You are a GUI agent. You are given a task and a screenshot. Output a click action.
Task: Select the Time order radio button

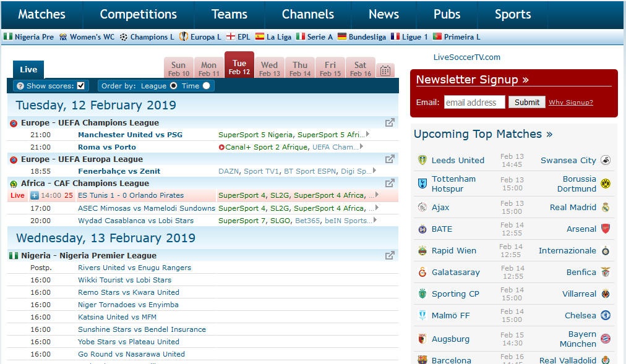coord(206,85)
